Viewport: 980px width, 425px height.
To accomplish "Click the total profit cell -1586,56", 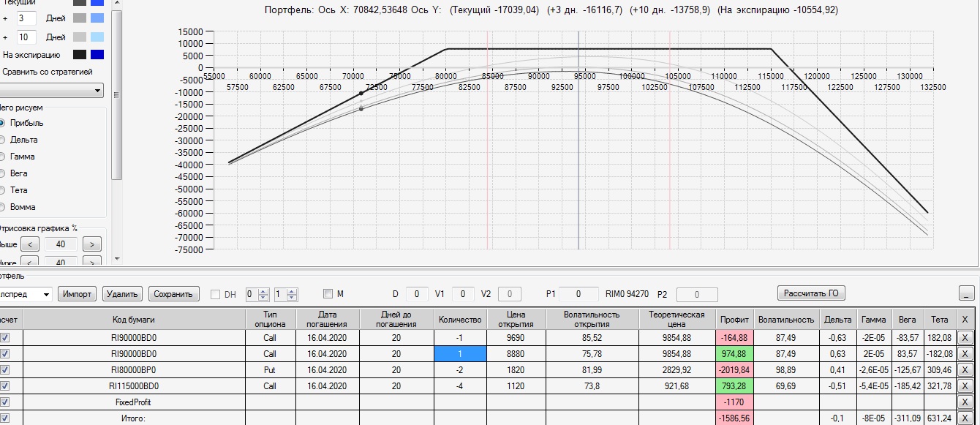I will pyautogui.click(x=734, y=418).
